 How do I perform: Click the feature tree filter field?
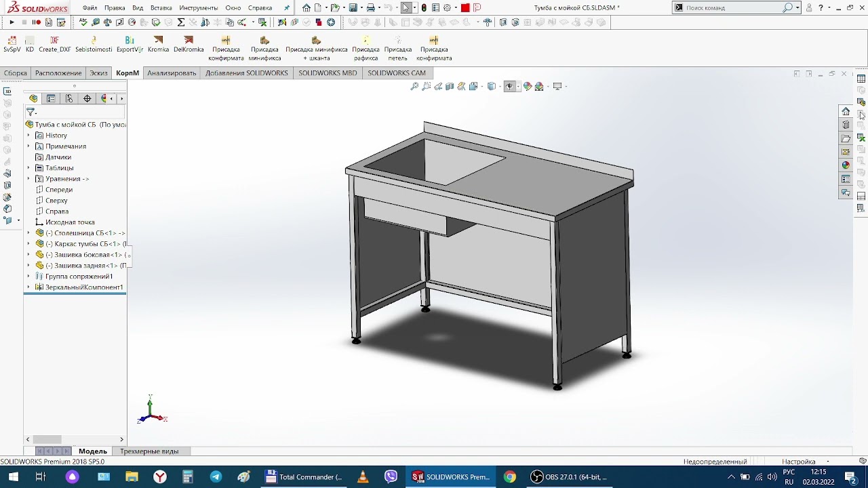point(75,113)
